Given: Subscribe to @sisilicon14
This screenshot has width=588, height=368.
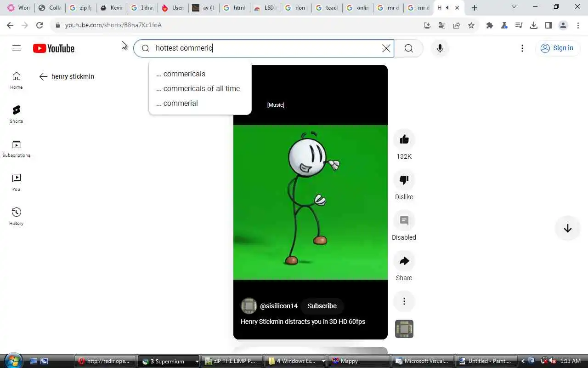Looking at the screenshot, I should (x=322, y=306).
